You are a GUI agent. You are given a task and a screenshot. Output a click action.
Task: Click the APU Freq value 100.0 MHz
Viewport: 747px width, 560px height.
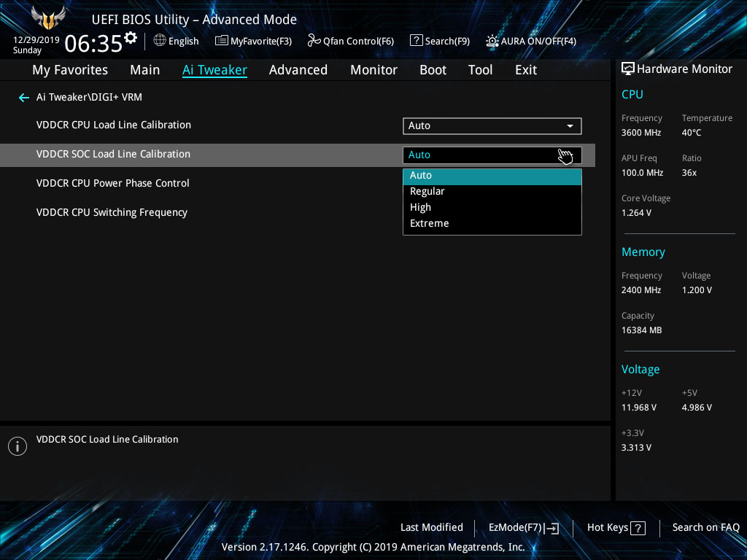pos(642,173)
